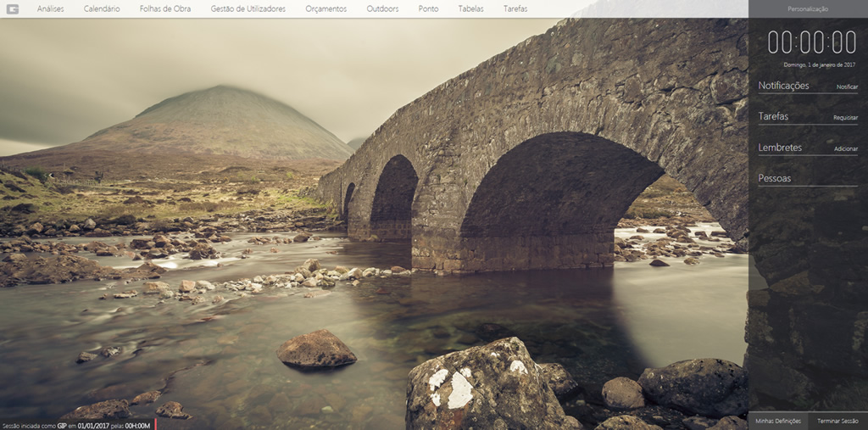Open the Análises menu
Image resolution: width=868 pixels, height=430 pixels.
(x=50, y=8)
